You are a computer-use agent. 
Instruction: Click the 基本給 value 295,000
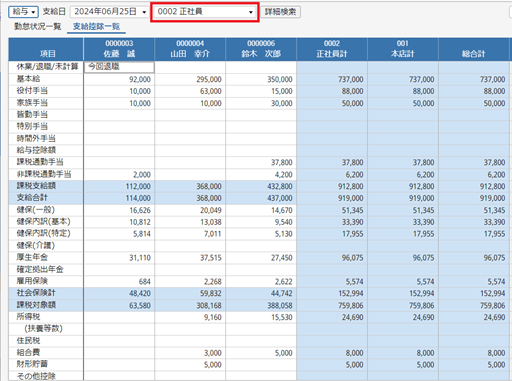pyautogui.click(x=209, y=79)
